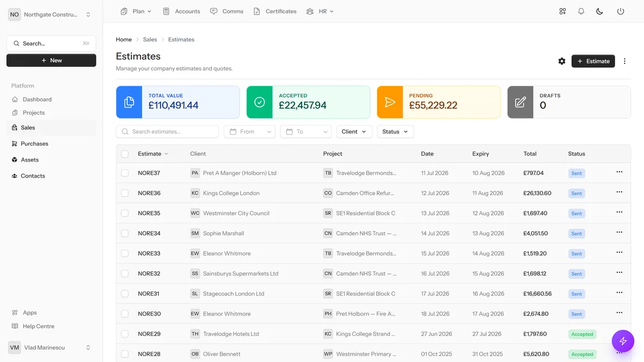Open row actions for NORE32
Viewport: 644px width, 362px height.
tap(619, 272)
